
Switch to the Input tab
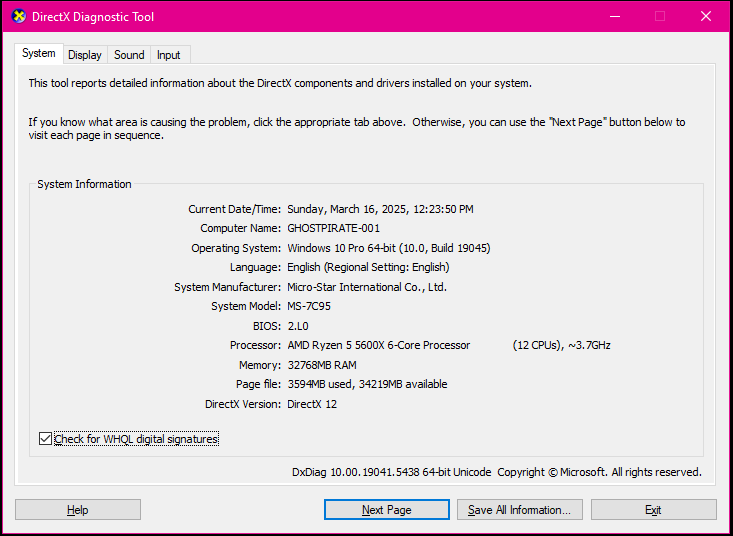(169, 55)
